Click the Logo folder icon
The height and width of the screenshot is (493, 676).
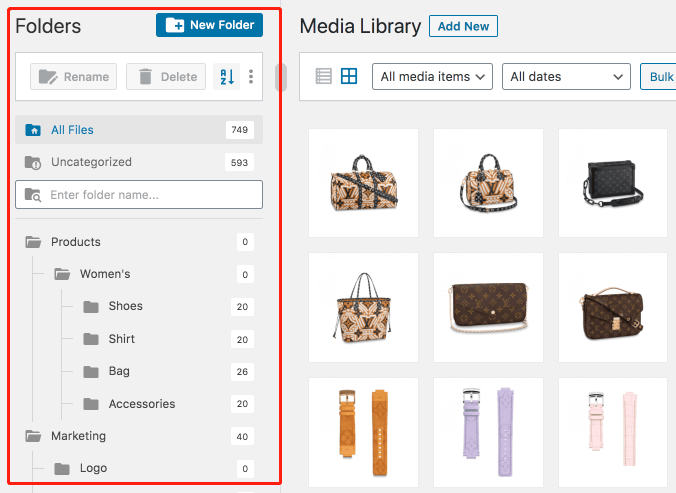pyautogui.click(x=62, y=468)
